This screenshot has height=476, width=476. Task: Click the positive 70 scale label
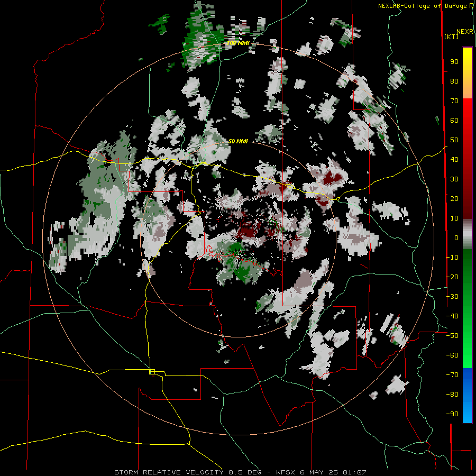(x=454, y=101)
